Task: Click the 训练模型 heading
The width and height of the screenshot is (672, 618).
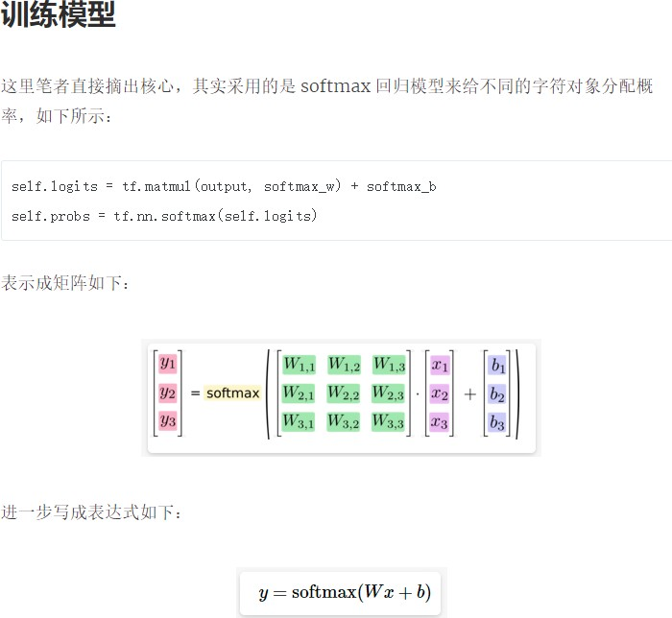Action: (60, 15)
